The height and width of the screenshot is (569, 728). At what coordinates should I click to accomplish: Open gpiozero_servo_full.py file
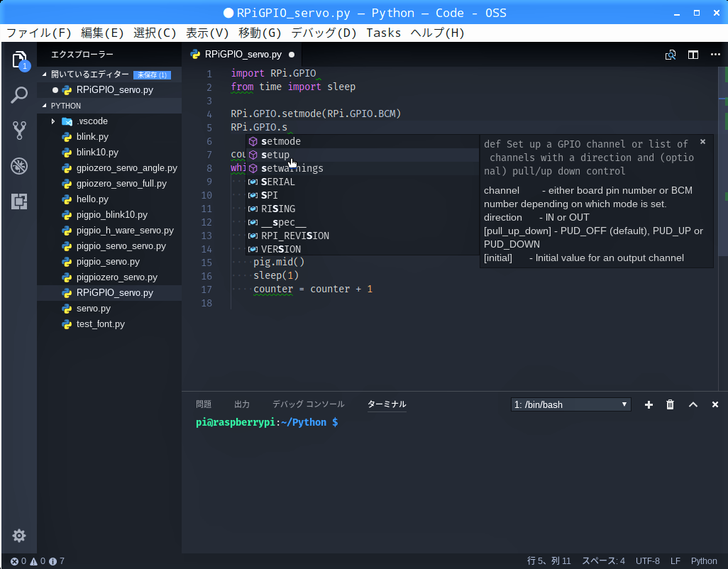(x=109, y=184)
